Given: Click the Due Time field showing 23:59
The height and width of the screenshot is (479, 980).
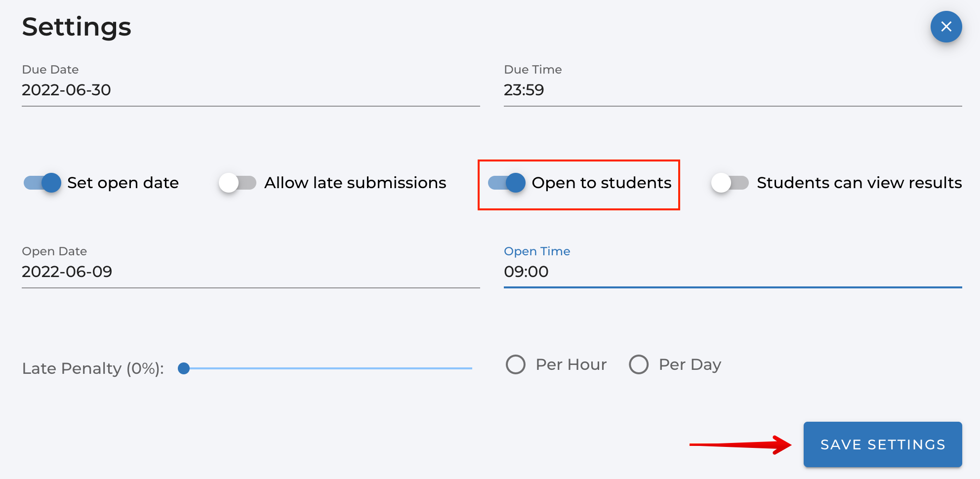Looking at the screenshot, I should 732,90.
